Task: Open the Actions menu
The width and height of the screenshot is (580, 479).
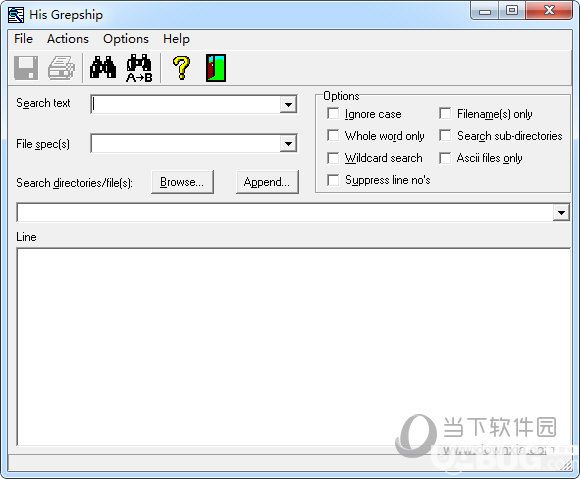Action: tap(68, 39)
